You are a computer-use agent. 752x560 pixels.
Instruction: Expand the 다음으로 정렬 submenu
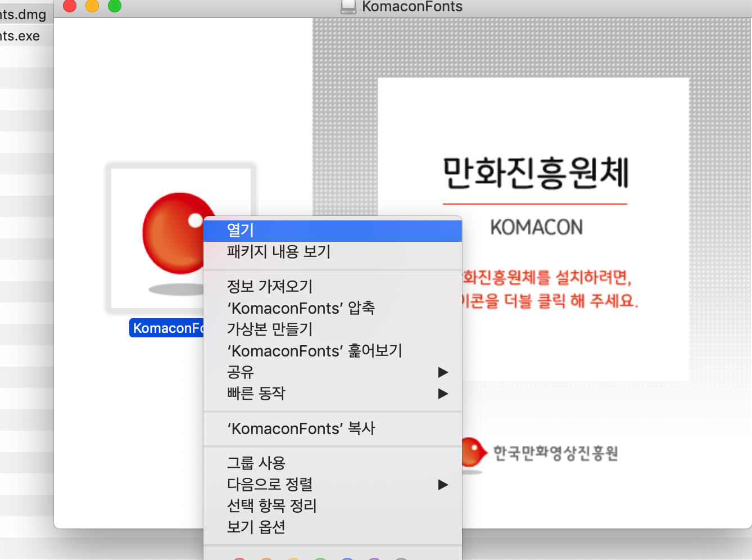[x=333, y=485]
